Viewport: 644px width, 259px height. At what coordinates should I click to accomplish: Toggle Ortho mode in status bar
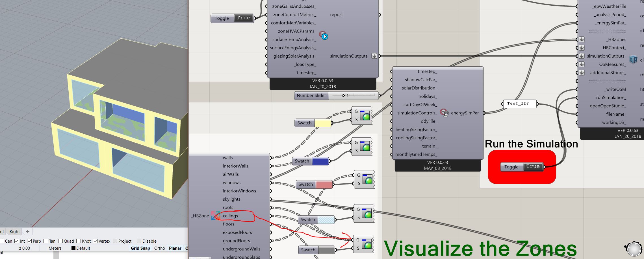click(159, 248)
